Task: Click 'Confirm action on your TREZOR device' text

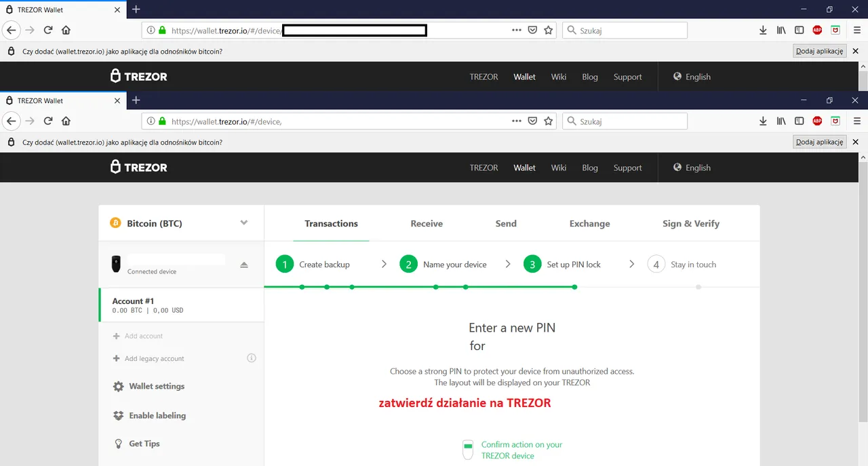Action: tap(521, 450)
